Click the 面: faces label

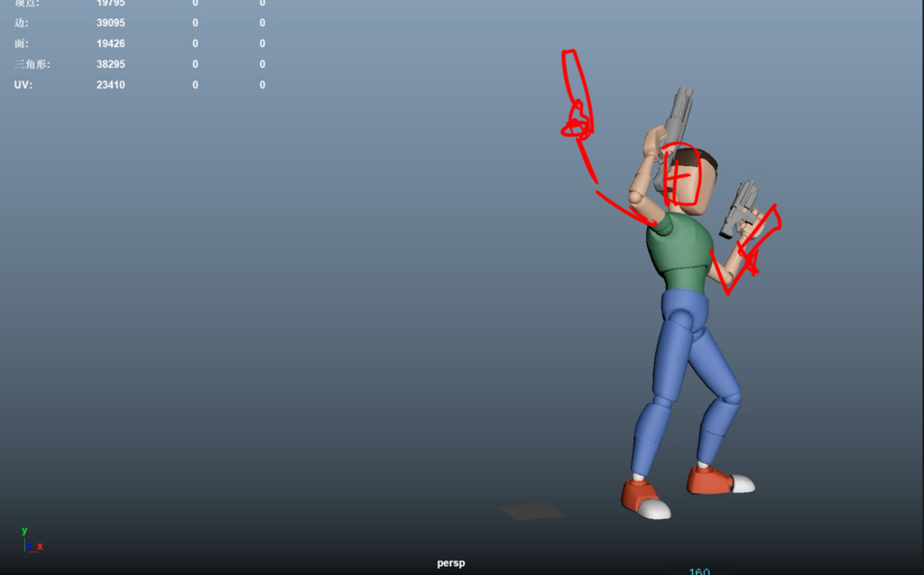point(22,43)
